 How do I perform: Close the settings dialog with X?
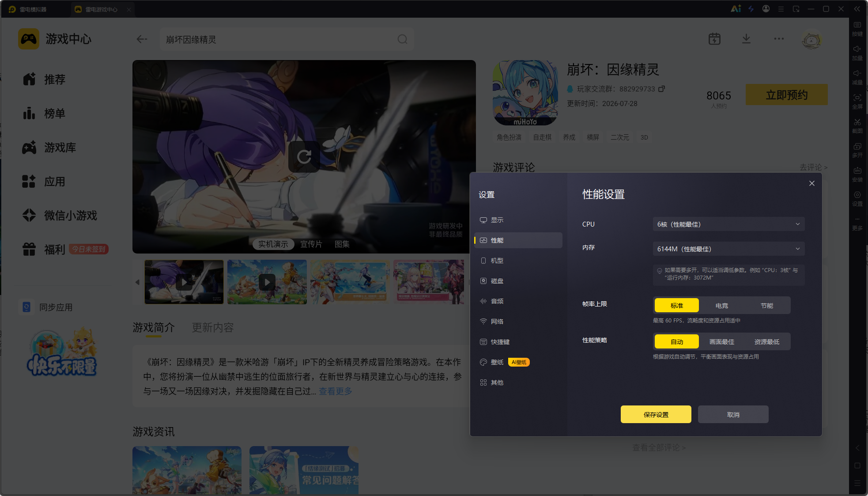tap(811, 183)
